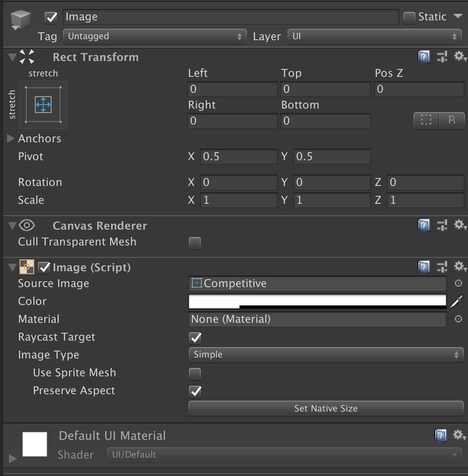
Task: Enable Use Sprite Mesh checkbox
Action: (x=194, y=374)
